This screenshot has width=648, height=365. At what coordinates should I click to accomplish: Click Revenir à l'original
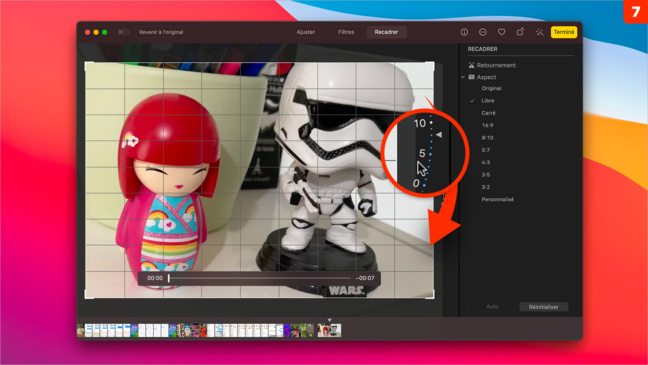pos(161,32)
